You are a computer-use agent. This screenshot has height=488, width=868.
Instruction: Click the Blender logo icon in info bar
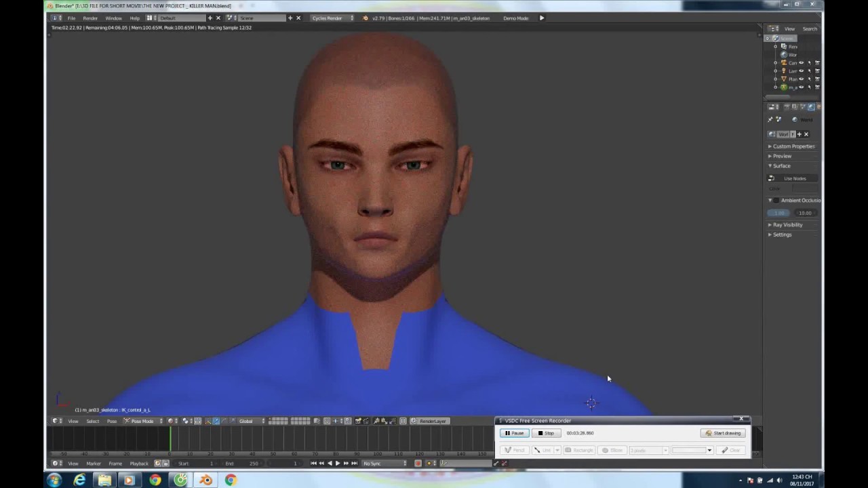tap(366, 18)
